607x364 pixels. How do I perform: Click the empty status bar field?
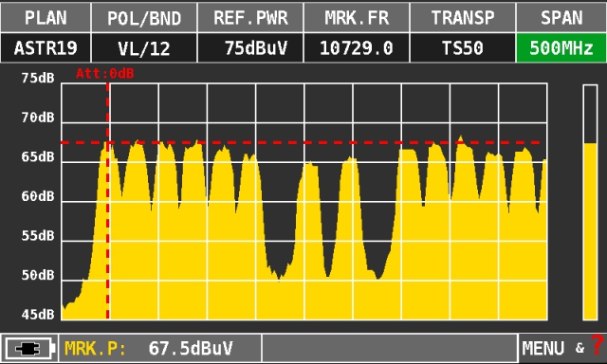pos(390,349)
